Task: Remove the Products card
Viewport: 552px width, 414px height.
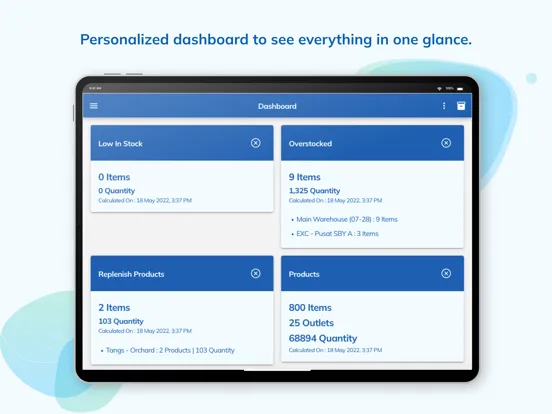Action: (446, 274)
